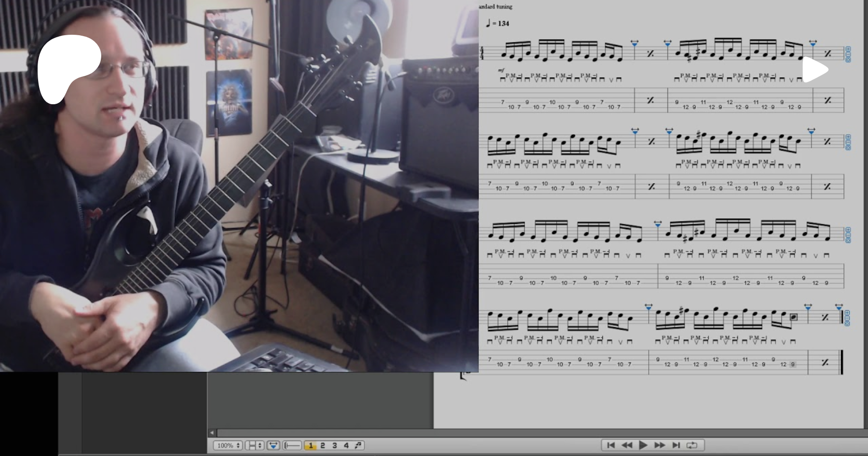Click the large white video play overlay
This screenshot has height=456, width=868.
pyautogui.click(x=814, y=70)
